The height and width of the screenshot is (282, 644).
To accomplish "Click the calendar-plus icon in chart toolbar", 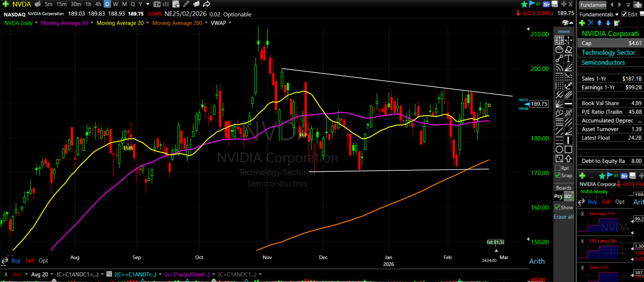I will [176, 4].
